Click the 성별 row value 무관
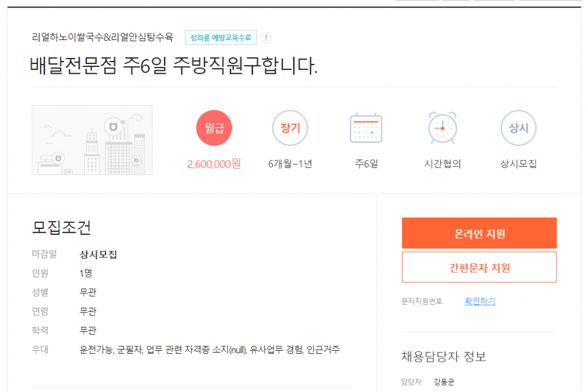This screenshot has width=585, height=392. pyautogui.click(x=88, y=292)
